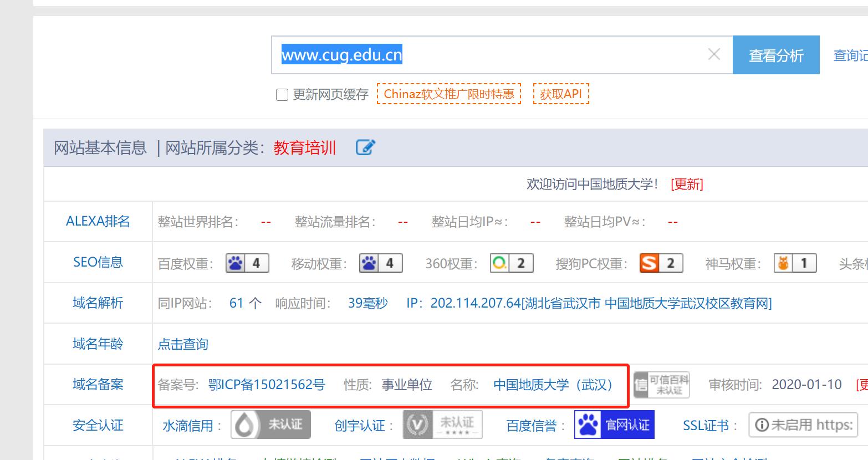Viewport: 868px width, 460px height.
Task: Open the 61 个 same-IP sites link
Action: coord(245,303)
